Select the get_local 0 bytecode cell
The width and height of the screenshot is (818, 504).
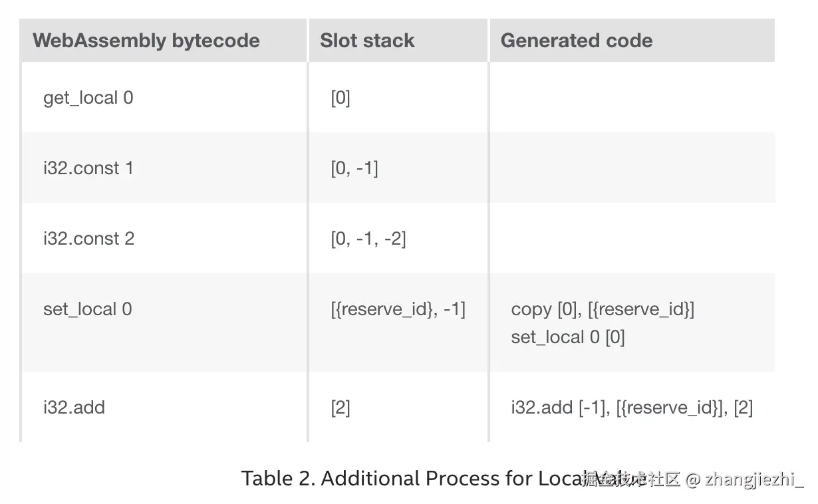(163, 98)
